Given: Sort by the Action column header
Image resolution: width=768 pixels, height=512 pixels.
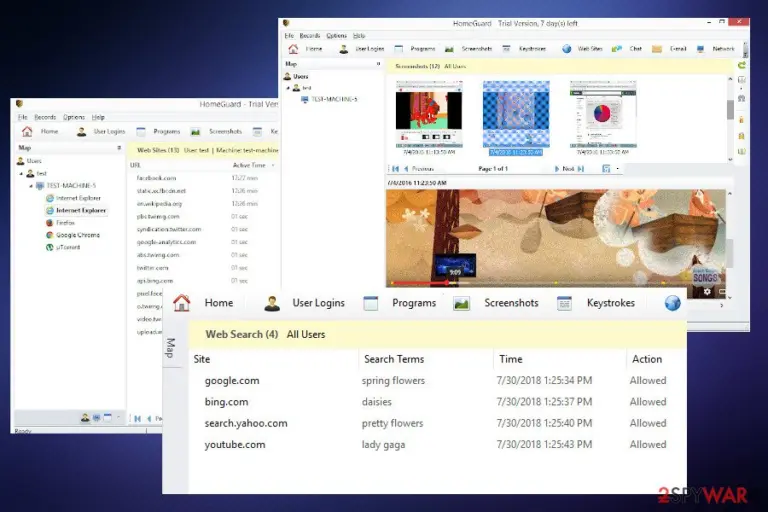Looking at the screenshot, I should (647, 359).
